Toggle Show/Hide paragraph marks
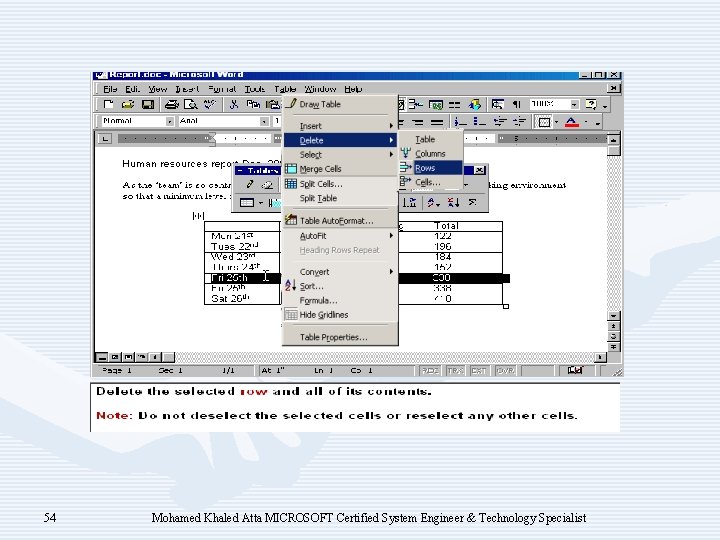This screenshot has width=720, height=540. click(517, 105)
